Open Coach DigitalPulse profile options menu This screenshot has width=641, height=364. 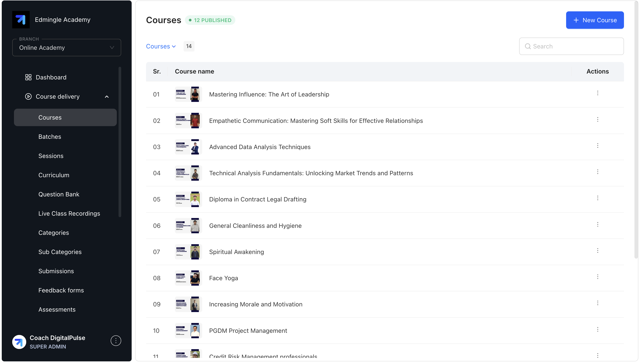point(116,341)
